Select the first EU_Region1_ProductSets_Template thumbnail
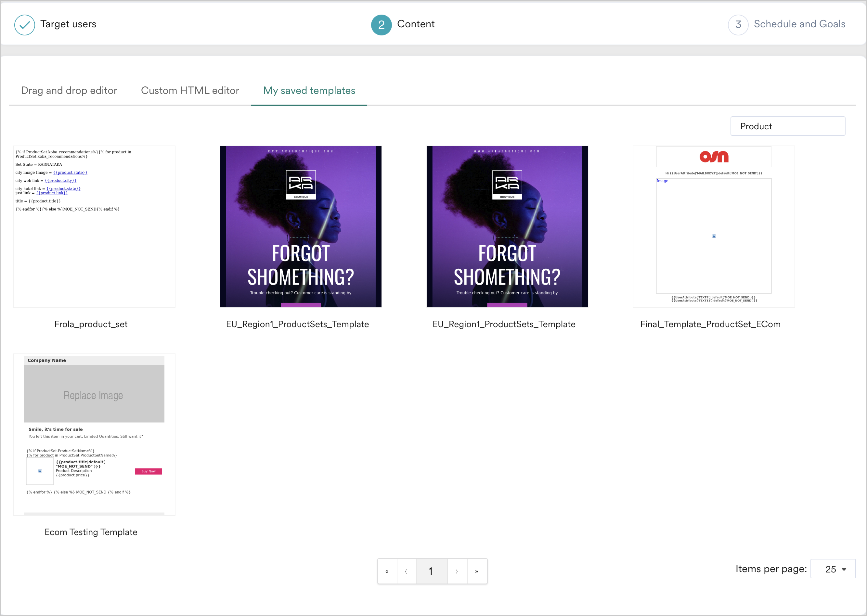Image resolution: width=867 pixels, height=616 pixels. pos(301,226)
